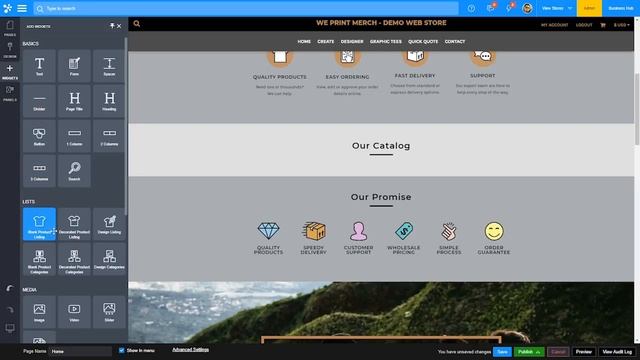Switch to desktop device preview icon
640x360 pixels.
tap(10, 328)
